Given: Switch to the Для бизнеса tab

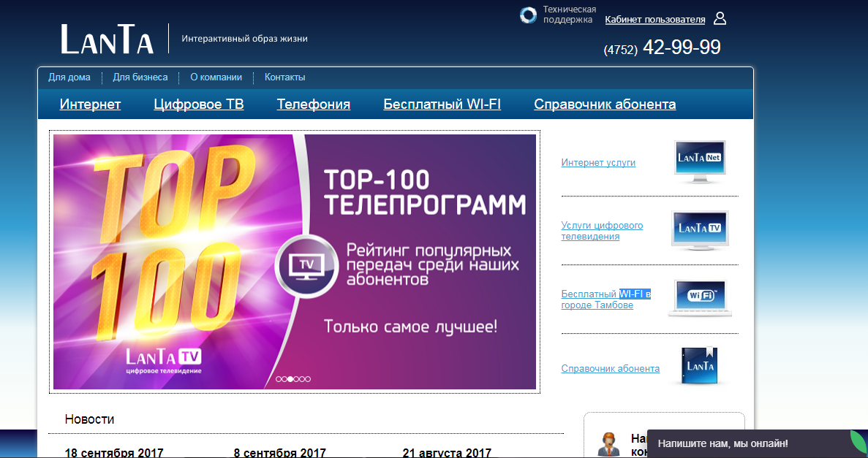Looking at the screenshot, I should point(140,77).
